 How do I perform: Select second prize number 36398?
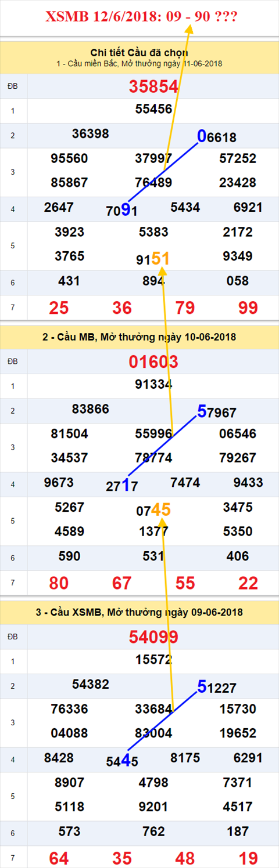[x=90, y=133]
